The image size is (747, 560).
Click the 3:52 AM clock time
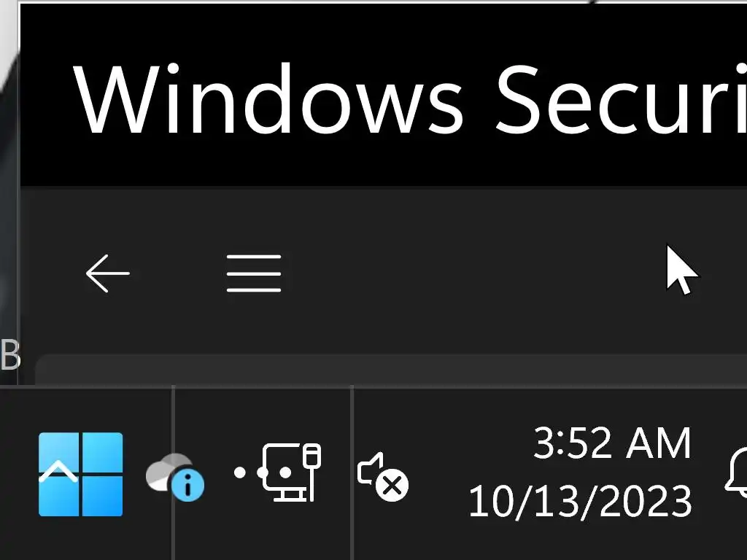point(611,443)
